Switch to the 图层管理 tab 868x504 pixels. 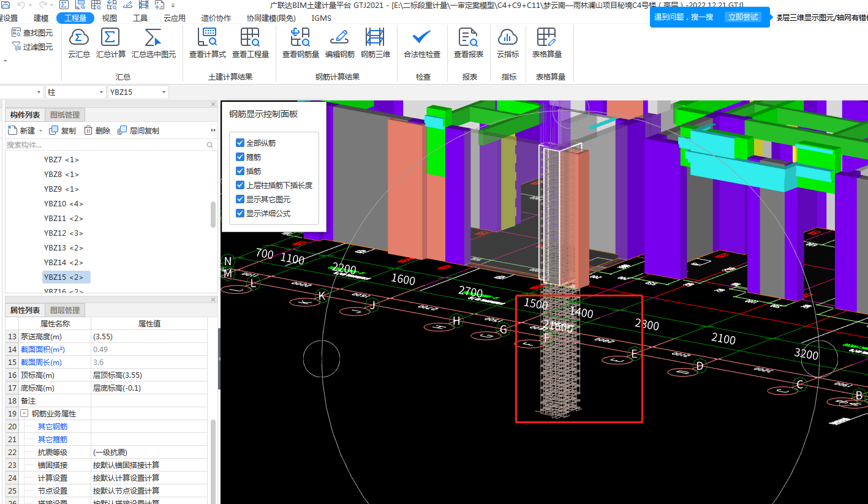[64, 310]
